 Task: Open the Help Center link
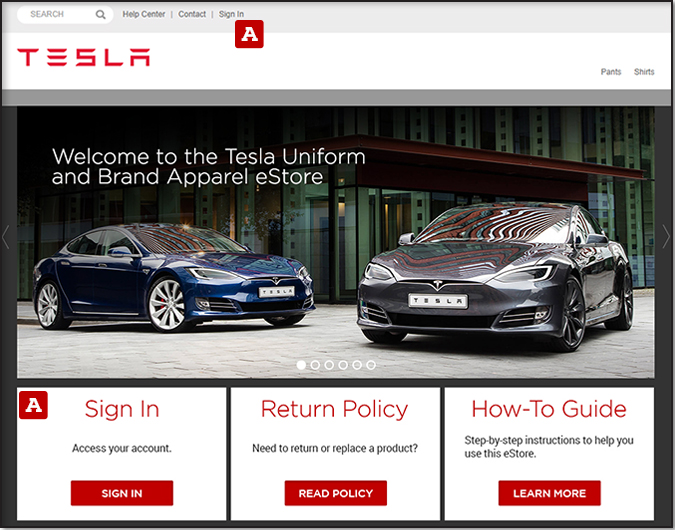coord(144,14)
